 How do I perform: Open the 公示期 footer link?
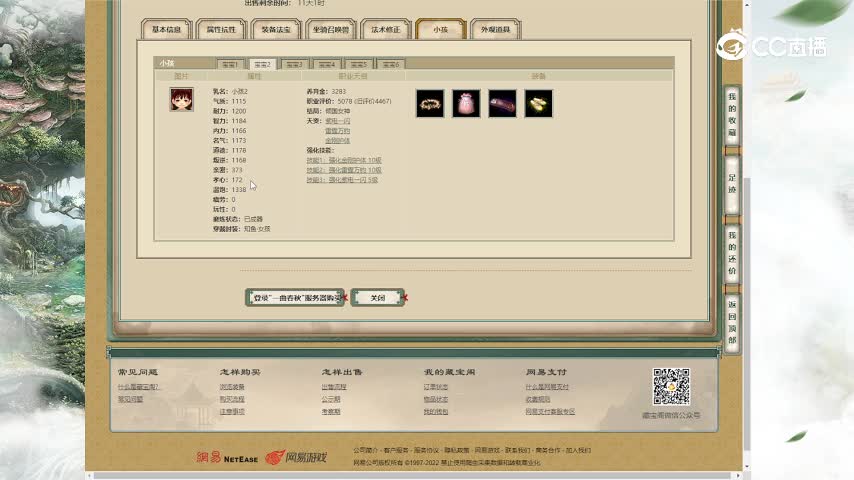(331, 399)
